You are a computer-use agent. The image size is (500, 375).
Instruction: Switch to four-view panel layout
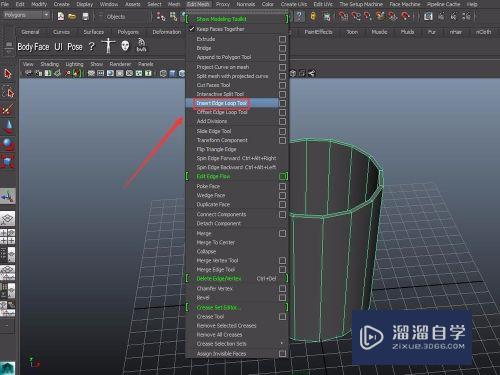point(8,237)
